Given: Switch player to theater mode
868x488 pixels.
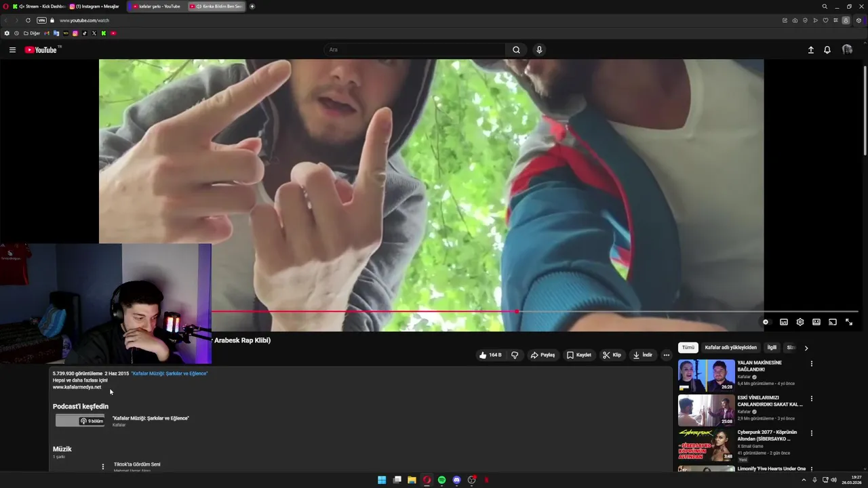Looking at the screenshot, I should 816,322.
